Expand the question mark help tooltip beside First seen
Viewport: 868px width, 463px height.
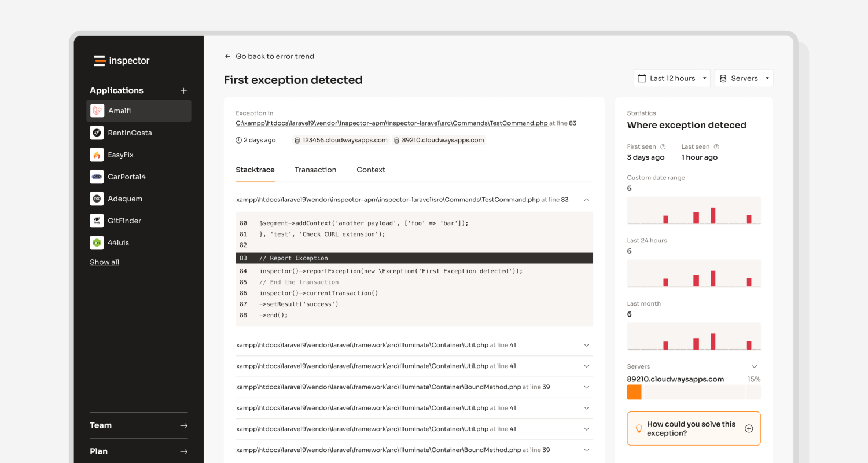[662, 146]
